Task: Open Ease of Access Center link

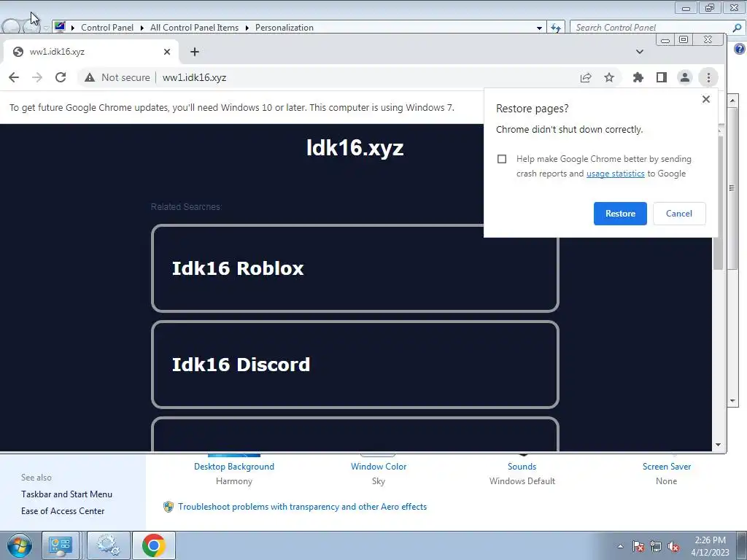Action: click(63, 511)
